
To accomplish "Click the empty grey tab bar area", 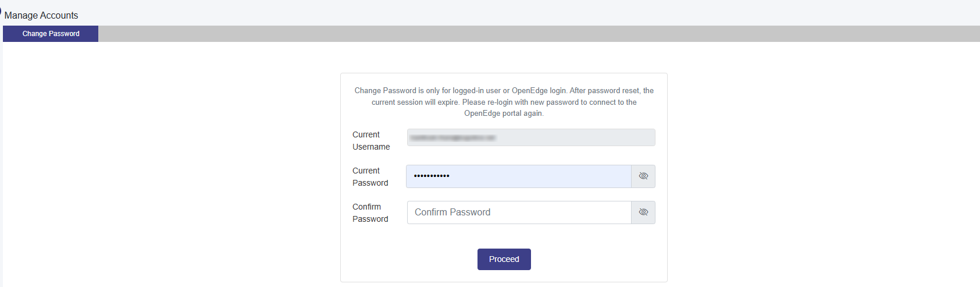I will click(x=523, y=34).
